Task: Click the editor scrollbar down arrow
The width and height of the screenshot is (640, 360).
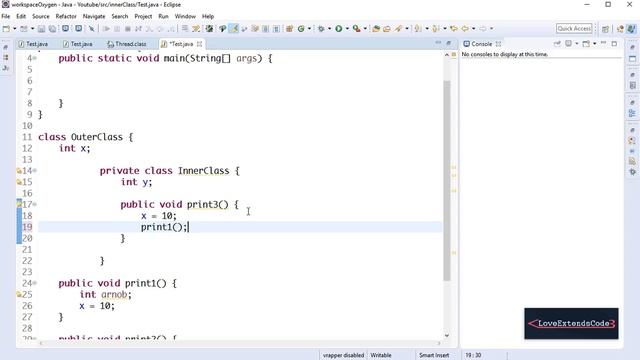Action: click(447, 336)
